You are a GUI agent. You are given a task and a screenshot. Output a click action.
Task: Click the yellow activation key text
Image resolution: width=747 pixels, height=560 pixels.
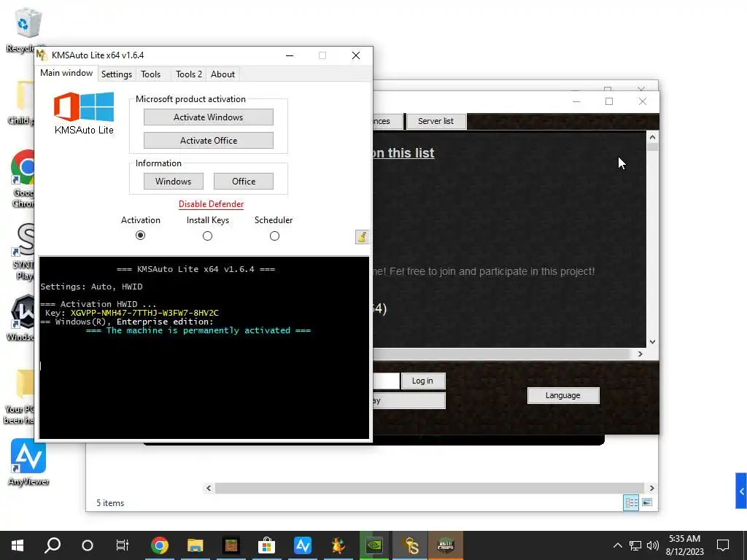click(x=144, y=313)
